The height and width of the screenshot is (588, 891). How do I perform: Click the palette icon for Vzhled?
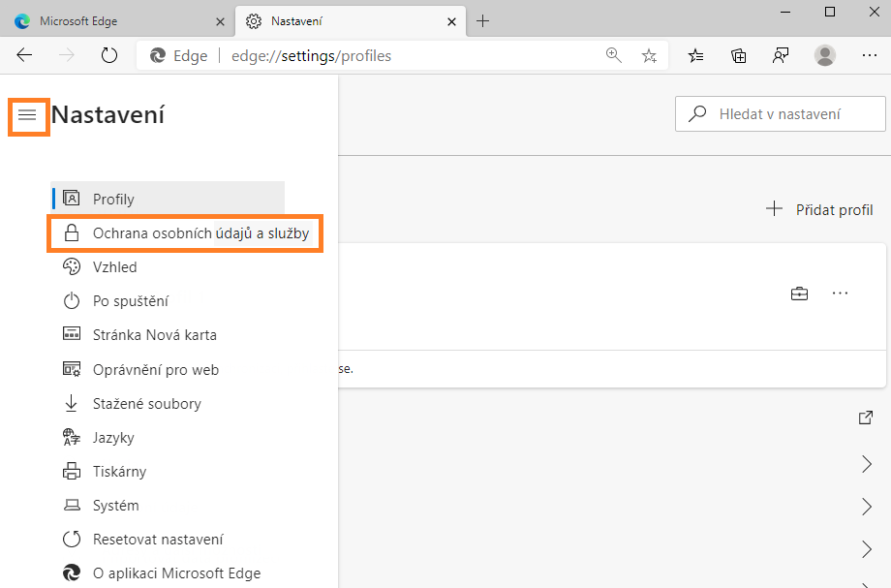pos(71,266)
